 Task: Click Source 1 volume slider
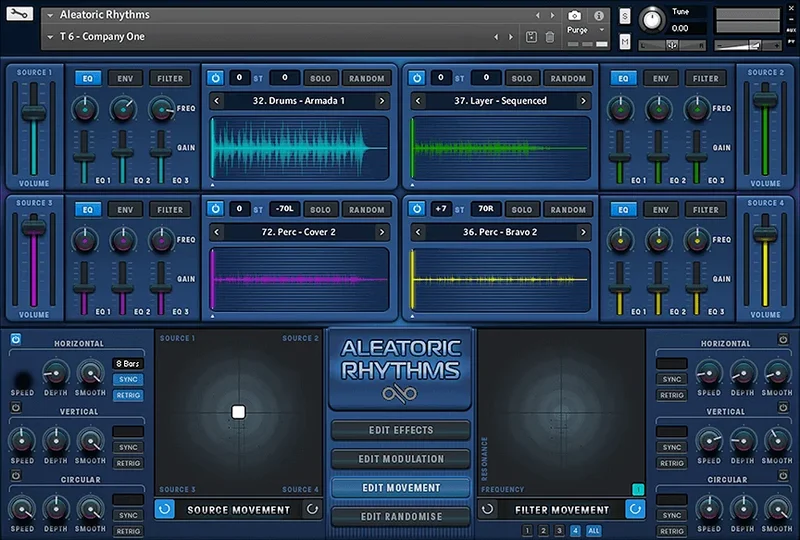coord(34,112)
